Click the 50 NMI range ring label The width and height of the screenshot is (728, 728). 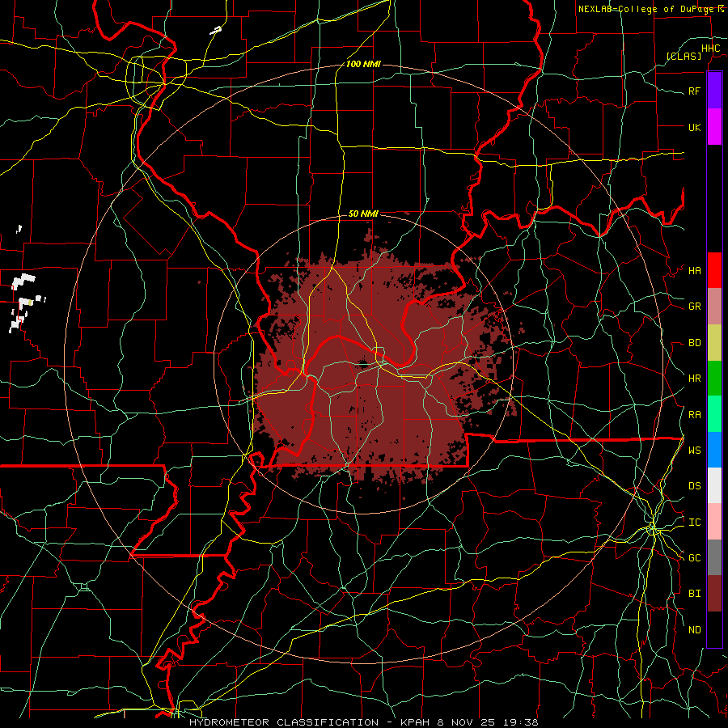(363, 214)
